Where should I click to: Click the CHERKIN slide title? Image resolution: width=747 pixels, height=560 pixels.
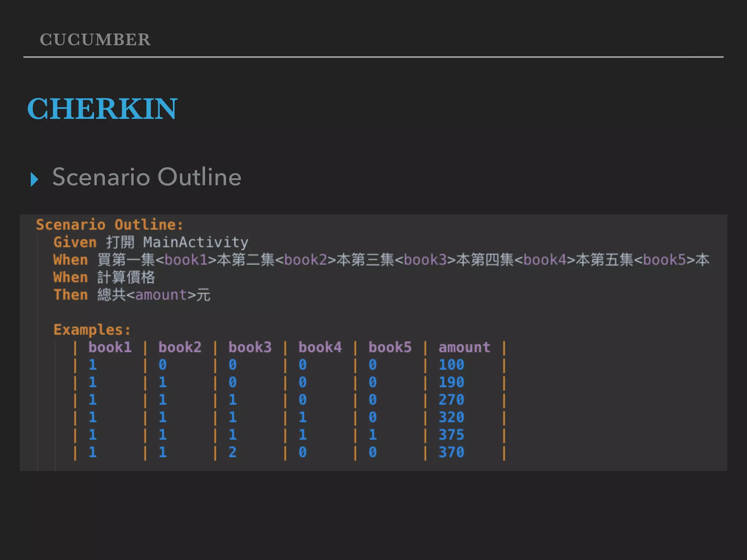pos(102,109)
